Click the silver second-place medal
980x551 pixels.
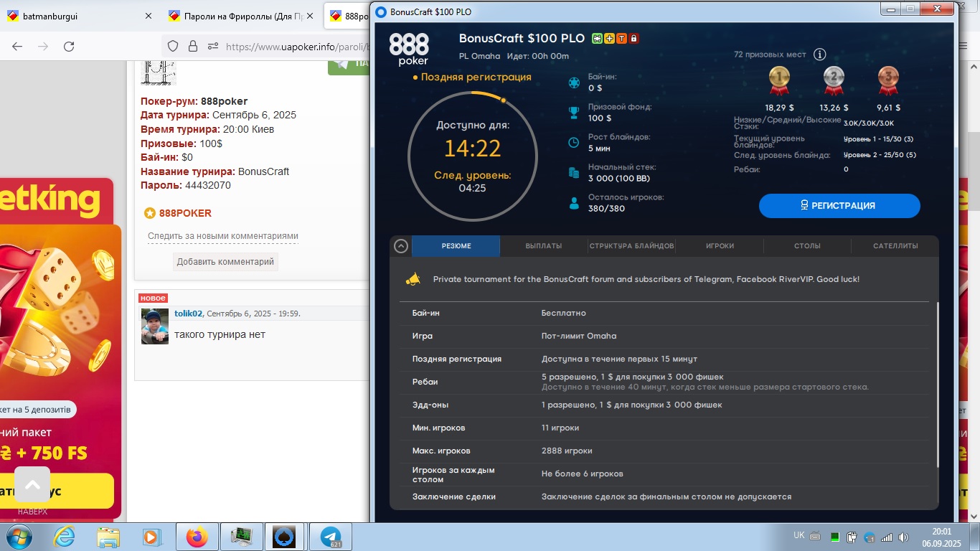pos(834,80)
